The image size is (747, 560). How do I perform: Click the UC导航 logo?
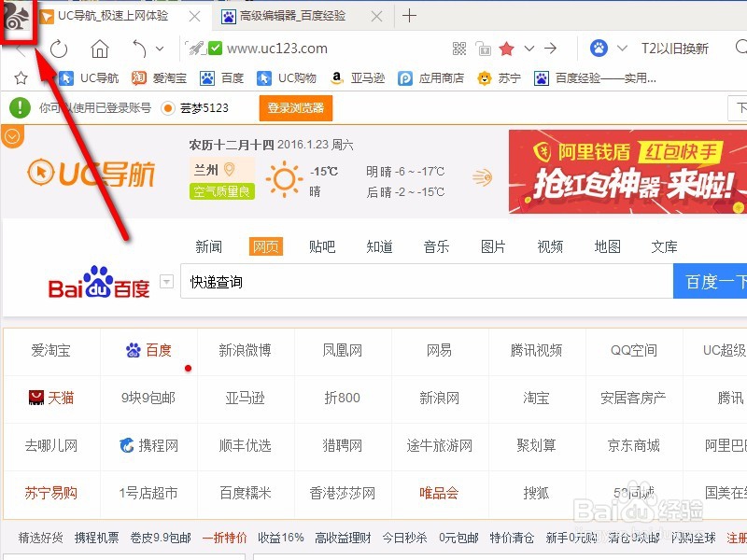tap(91, 174)
